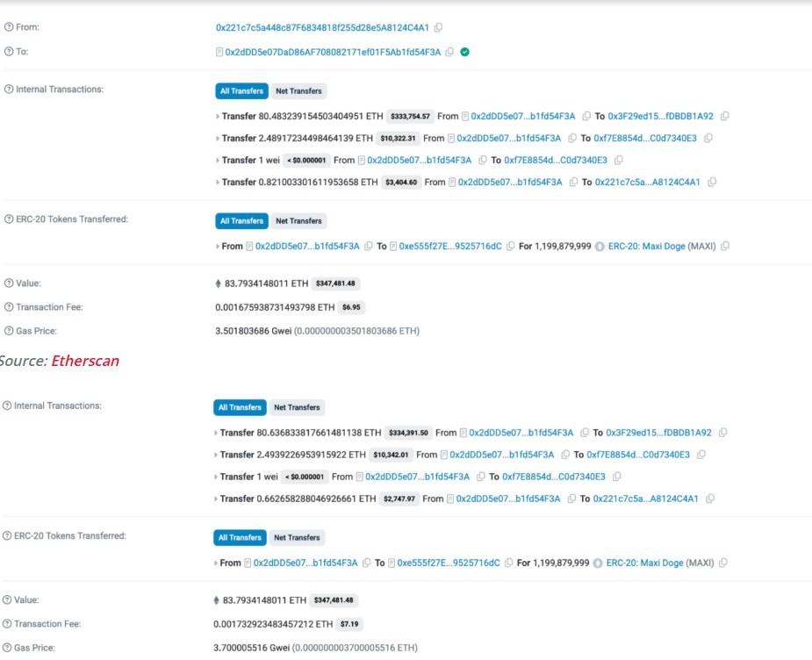Select All Transfers in upper ERC-20 section
This screenshot has width=812, height=660.
pyautogui.click(x=241, y=221)
